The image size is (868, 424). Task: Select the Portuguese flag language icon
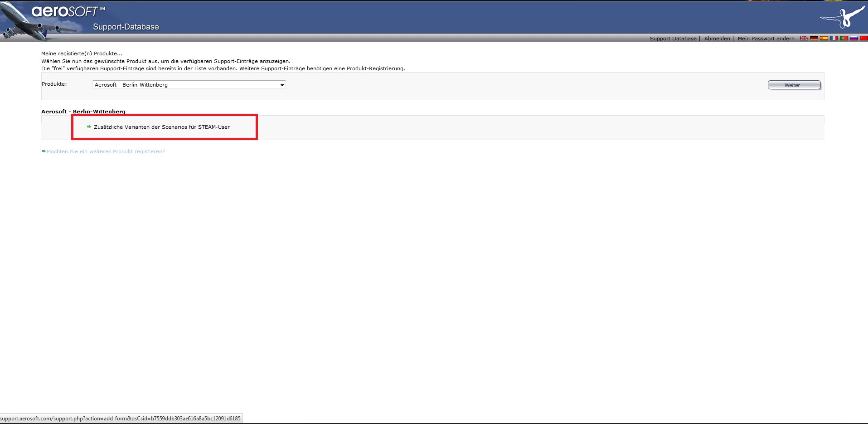pos(844,38)
